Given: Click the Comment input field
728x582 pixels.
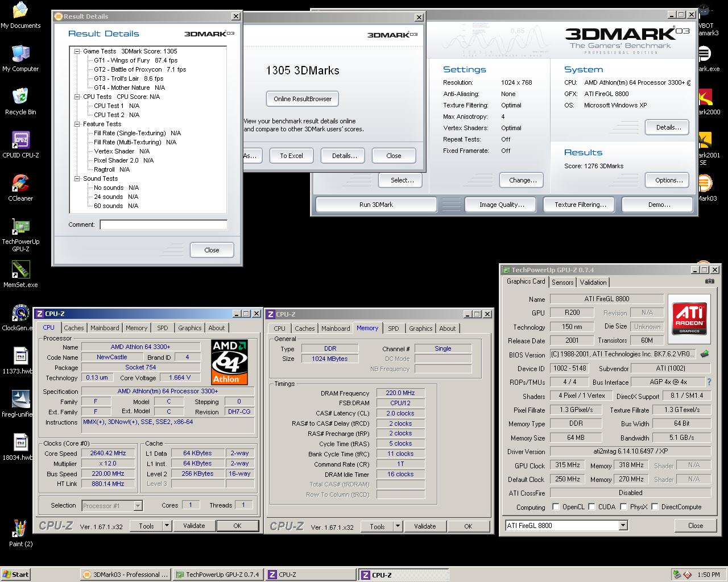Looking at the screenshot, I should [163, 225].
